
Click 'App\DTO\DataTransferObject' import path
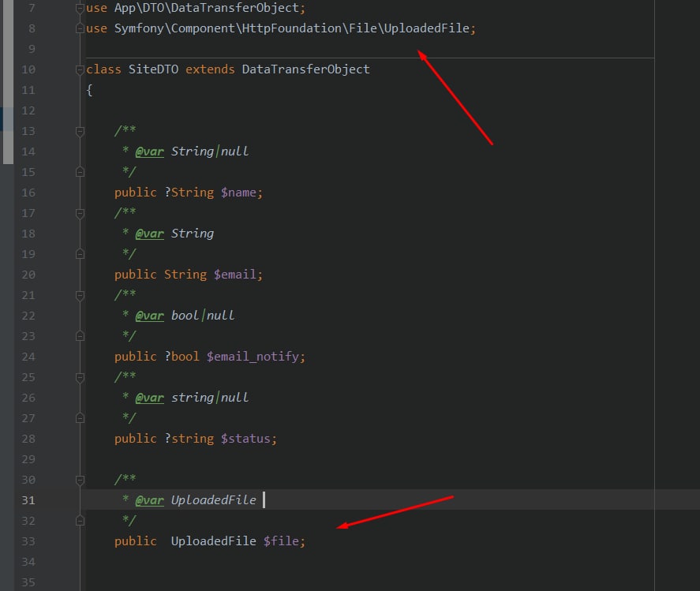206,8
